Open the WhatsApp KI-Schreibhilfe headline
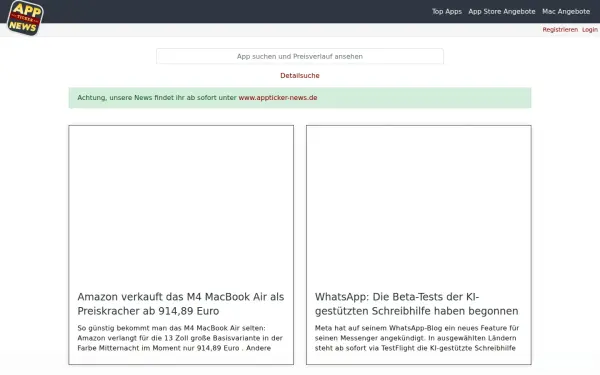 coord(416,304)
